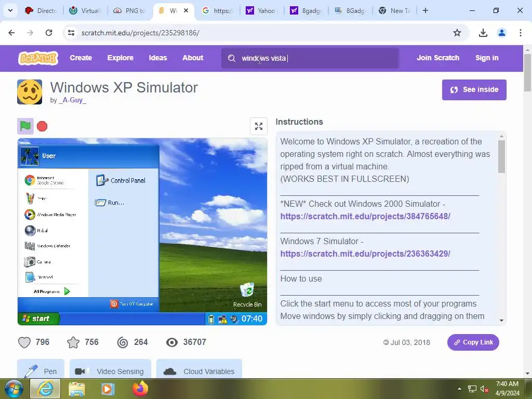The image size is (532, 399).
Task: Open a new browser tab
Action: pos(425,10)
